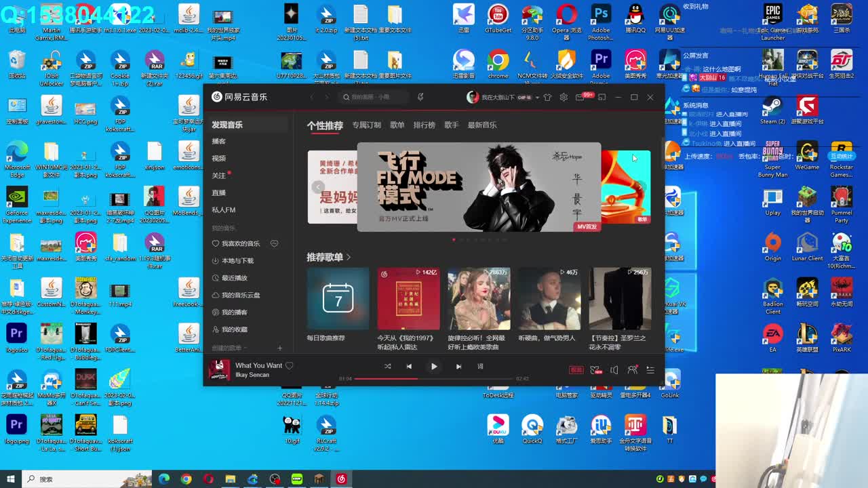The height and width of the screenshot is (488, 868).
Task: Open the listen together icon
Action: 632,370
